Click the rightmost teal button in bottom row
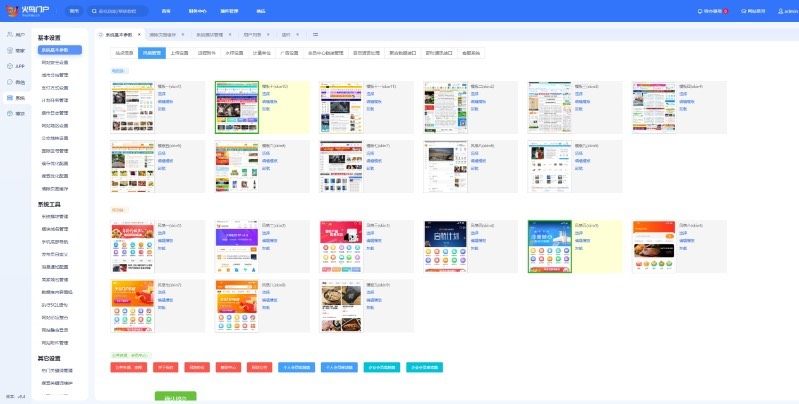The width and height of the screenshot is (799, 404). point(424,367)
